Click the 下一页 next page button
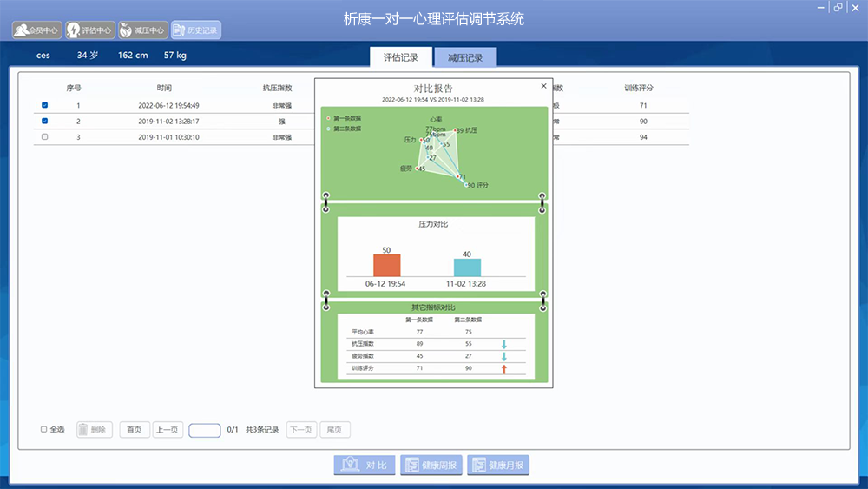 pyautogui.click(x=301, y=429)
